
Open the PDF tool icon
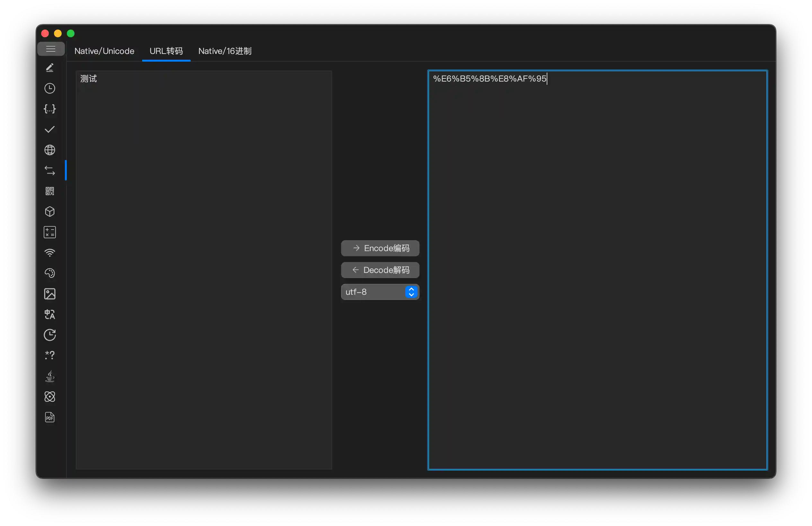coord(50,417)
